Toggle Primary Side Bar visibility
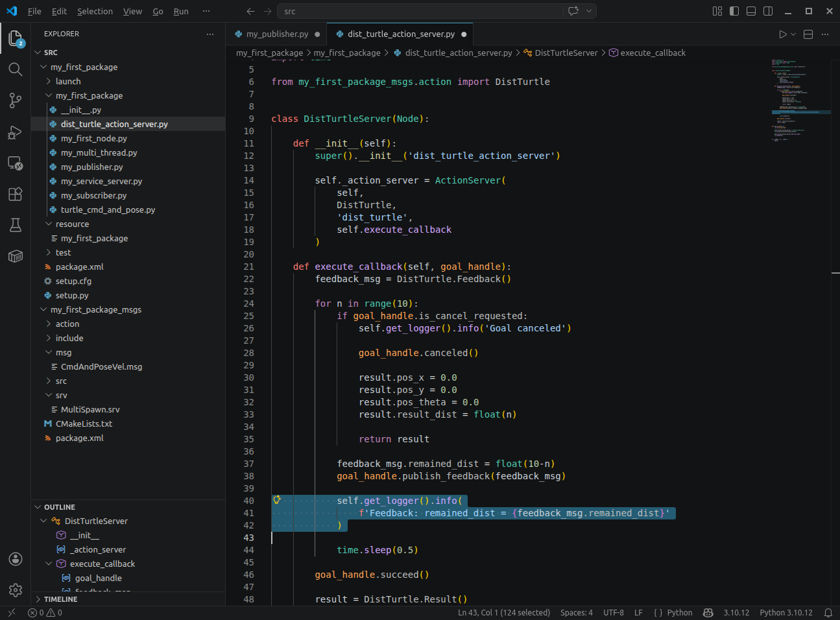Image resolution: width=840 pixels, height=620 pixels. click(x=734, y=11)
